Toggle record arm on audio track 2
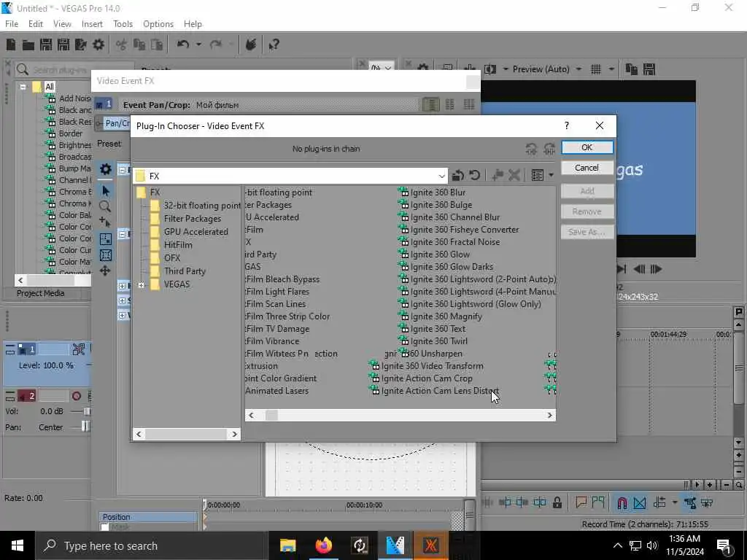 pyautogui.click(x=76, y=396)
